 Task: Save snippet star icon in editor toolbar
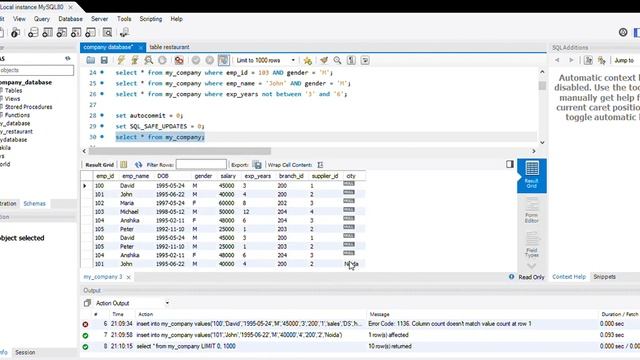coord(308,60)
